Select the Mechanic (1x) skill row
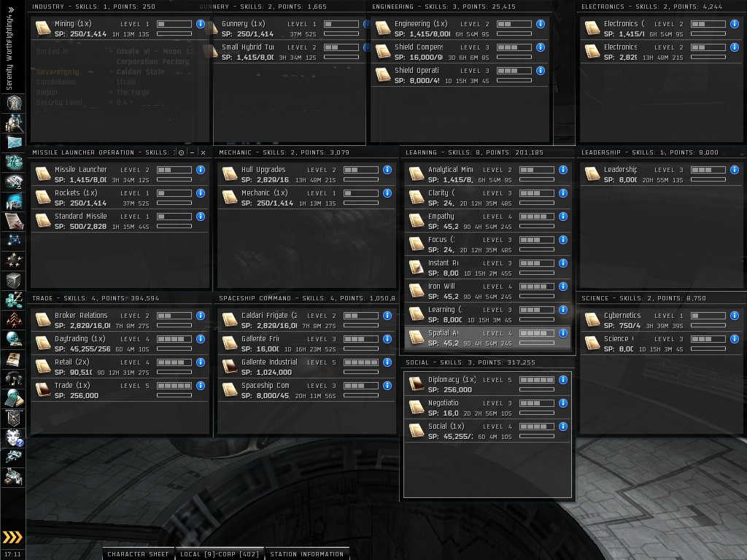747x560 pixels. (x=306, y=198)
